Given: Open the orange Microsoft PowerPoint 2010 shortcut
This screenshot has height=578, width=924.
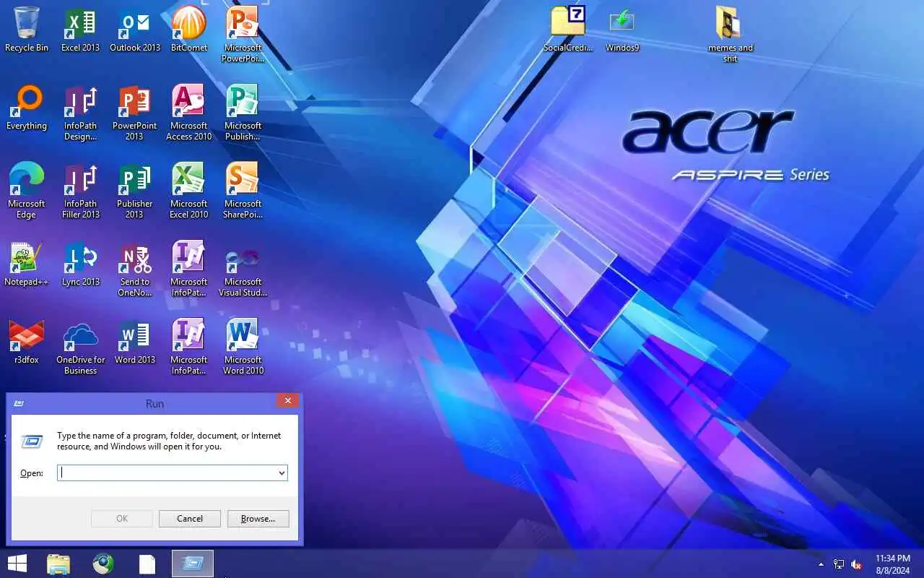Looking at the screenshot, I should pyautogui.click(x=243, y=34).
